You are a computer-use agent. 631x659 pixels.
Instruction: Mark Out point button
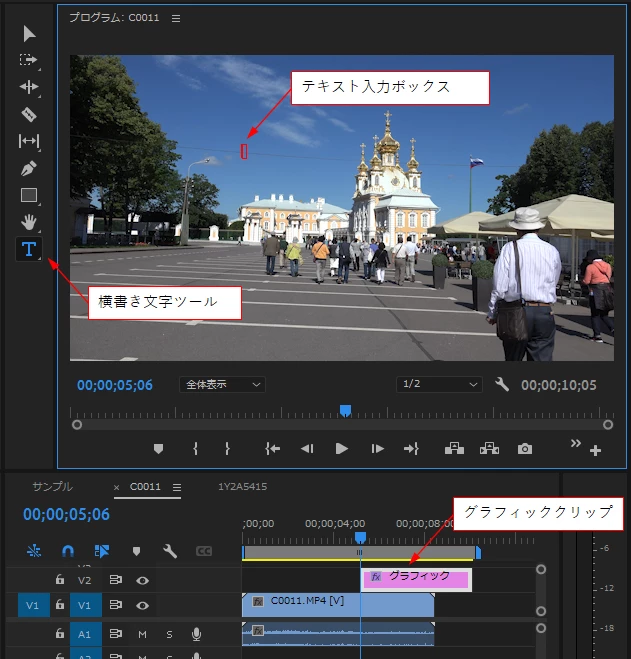click(x=227, y=449)
